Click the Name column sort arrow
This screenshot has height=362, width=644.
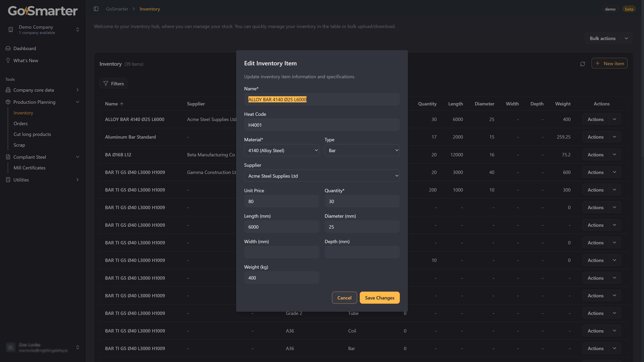click(x=122, y=104)
